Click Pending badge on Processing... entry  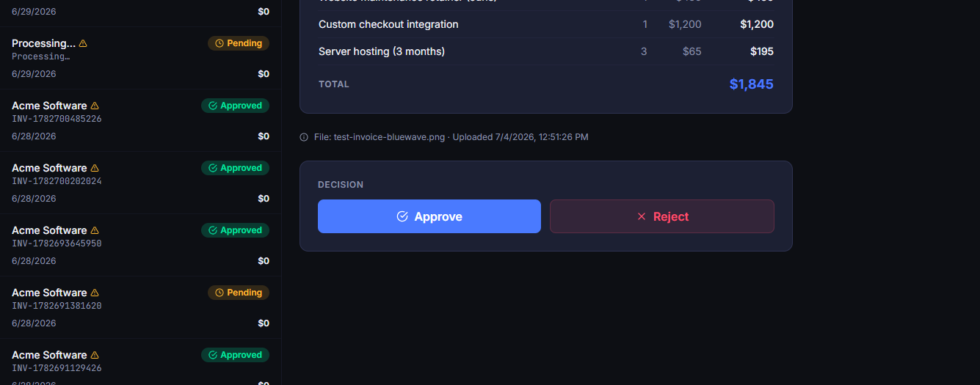coord(239,43)
